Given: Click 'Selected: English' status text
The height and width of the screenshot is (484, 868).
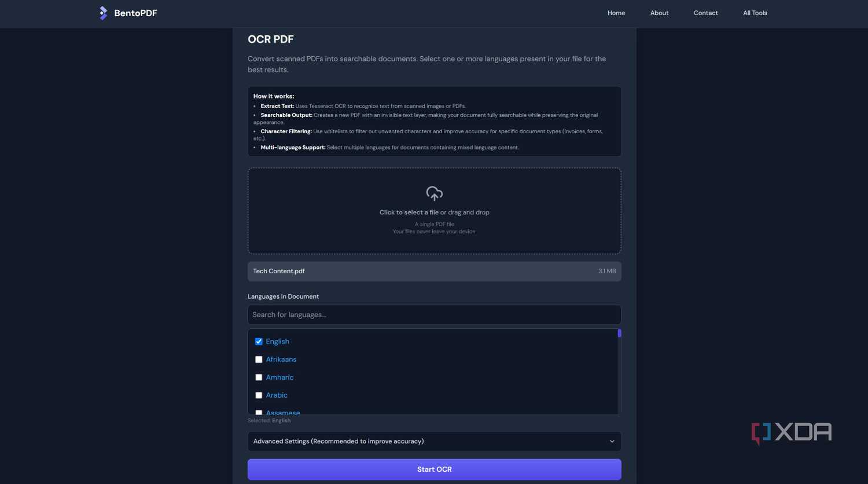Looking at the screenshot, I should pyautogui.click(x=269, y=420).
